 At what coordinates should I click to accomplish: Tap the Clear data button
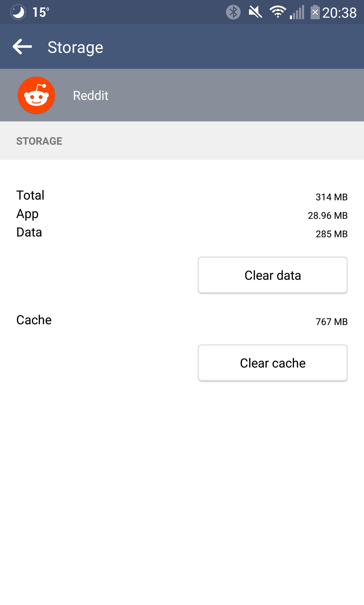273,275
